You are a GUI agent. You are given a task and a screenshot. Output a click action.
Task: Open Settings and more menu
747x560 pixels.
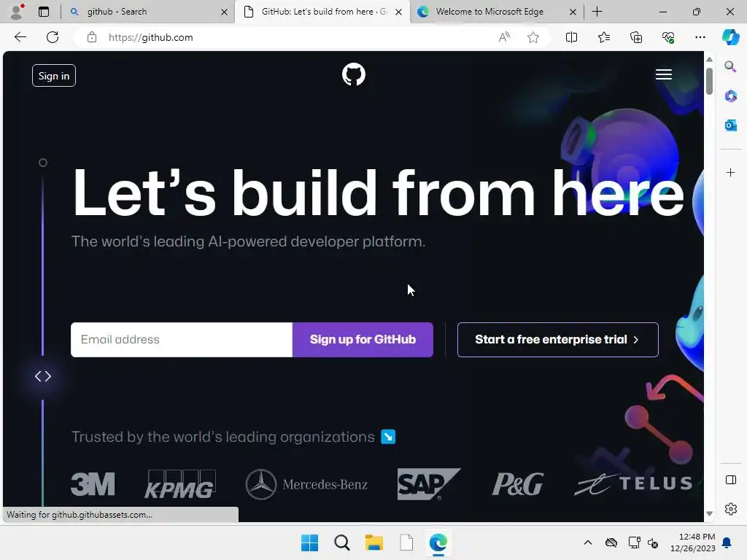(700, 37)
